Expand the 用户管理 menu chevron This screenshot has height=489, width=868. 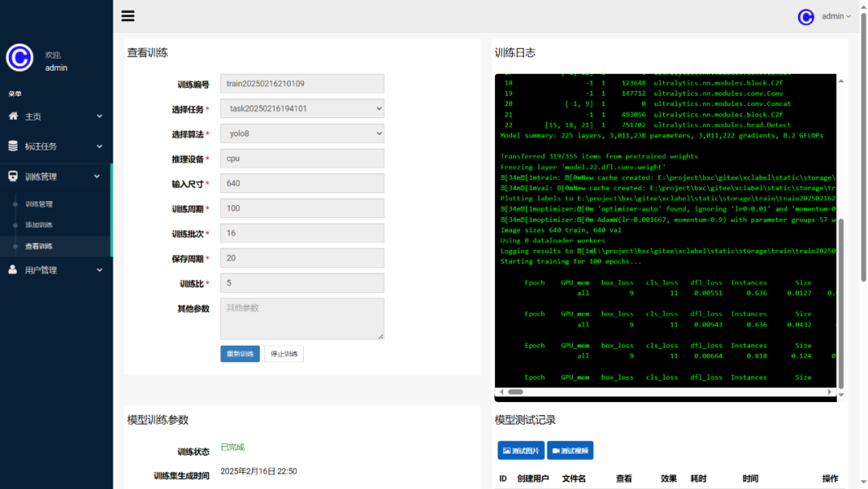[100, 270]
